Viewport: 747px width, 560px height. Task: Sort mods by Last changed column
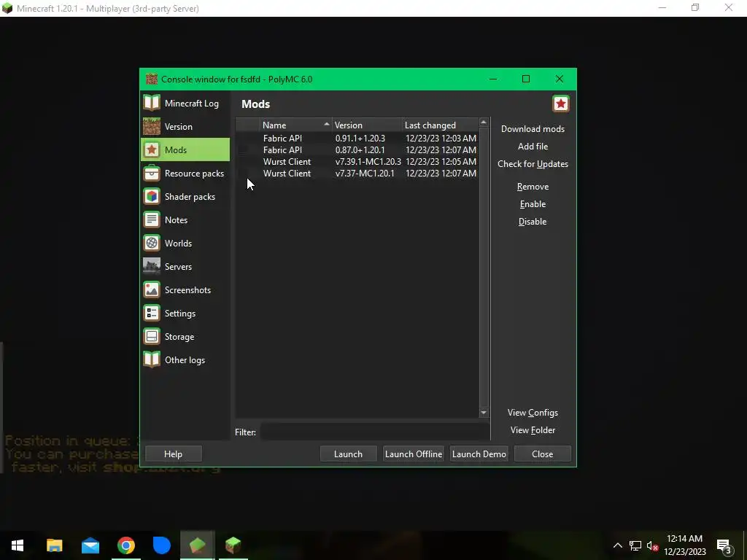pyautogui.click(x=440, y=125)
